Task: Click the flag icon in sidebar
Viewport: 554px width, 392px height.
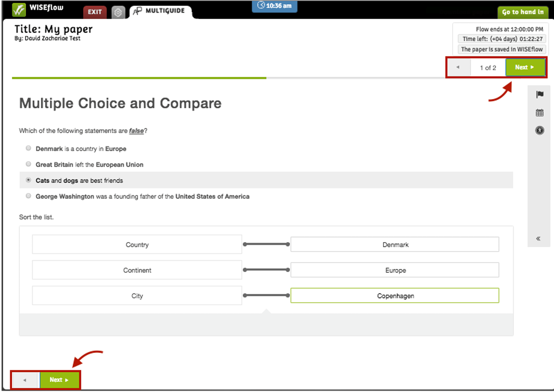Action: (539, 94)
